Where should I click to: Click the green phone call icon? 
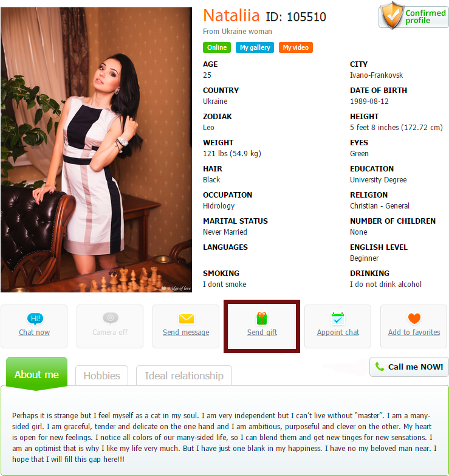coord(380,367)
